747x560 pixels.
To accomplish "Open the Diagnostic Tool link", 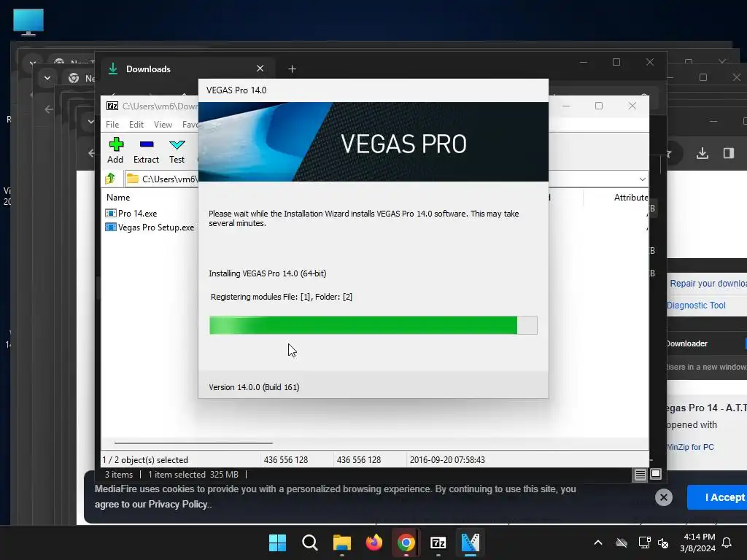I will tap(695, 306).
